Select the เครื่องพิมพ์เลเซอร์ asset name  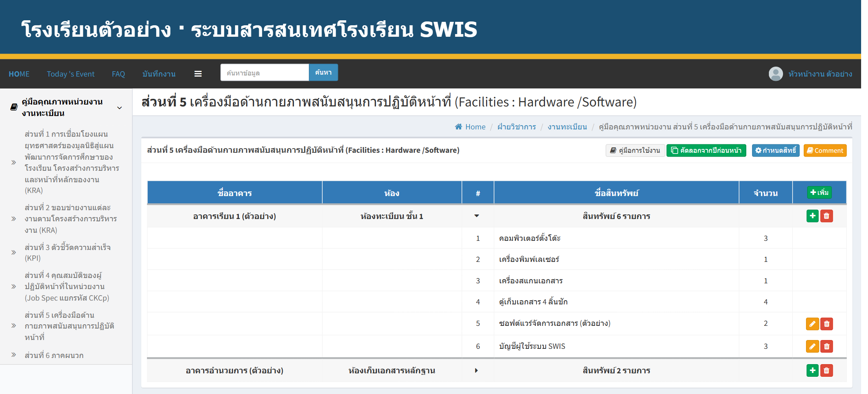coord(529,259)
